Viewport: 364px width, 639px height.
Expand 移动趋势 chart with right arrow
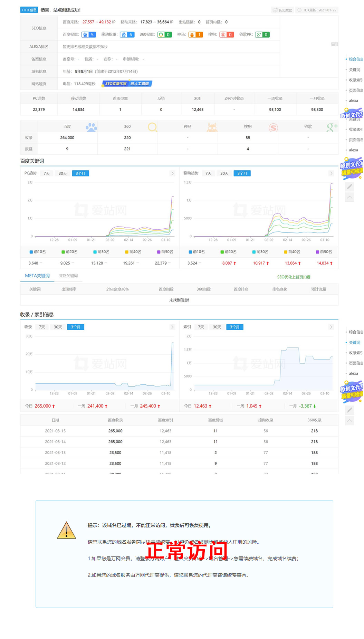coord(331,173)
